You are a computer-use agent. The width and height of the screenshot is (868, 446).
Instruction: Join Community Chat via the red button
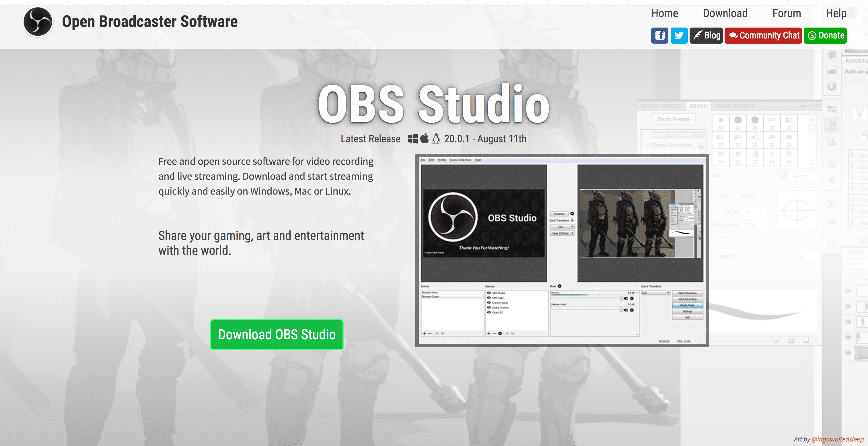763,35
